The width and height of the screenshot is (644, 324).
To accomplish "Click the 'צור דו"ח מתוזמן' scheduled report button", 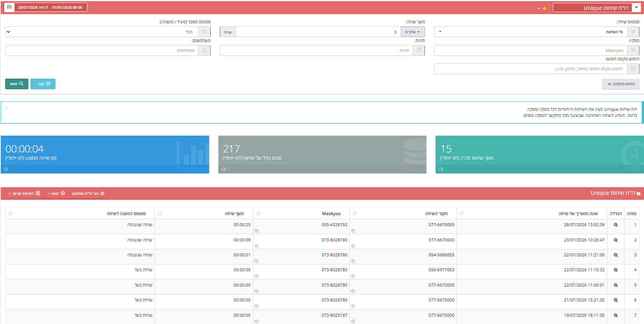I will (89, 194).
